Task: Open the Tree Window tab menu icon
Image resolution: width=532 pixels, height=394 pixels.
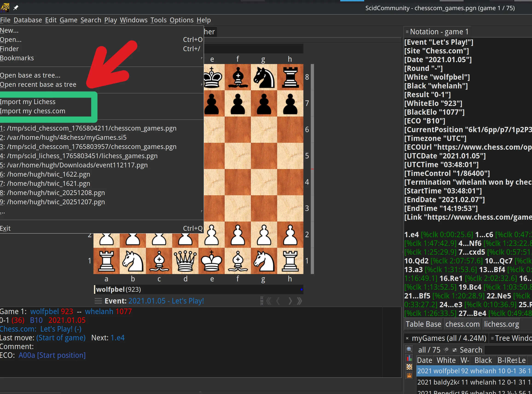Action: (492, 338)
